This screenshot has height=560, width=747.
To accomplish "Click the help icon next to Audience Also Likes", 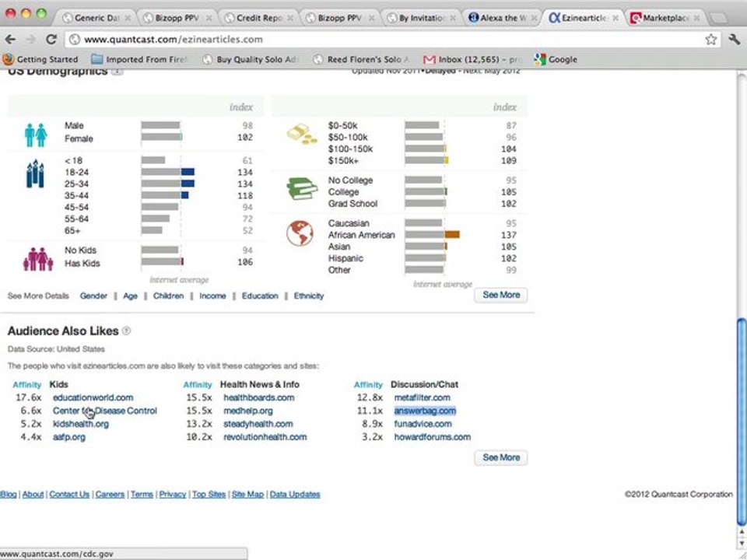I will [126, 331].
